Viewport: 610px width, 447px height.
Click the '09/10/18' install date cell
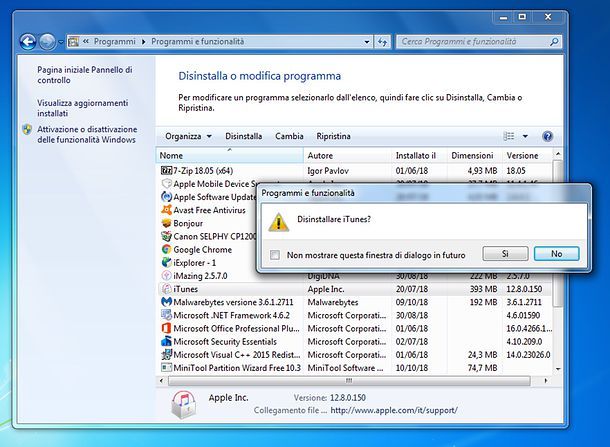tap(412, 302)
